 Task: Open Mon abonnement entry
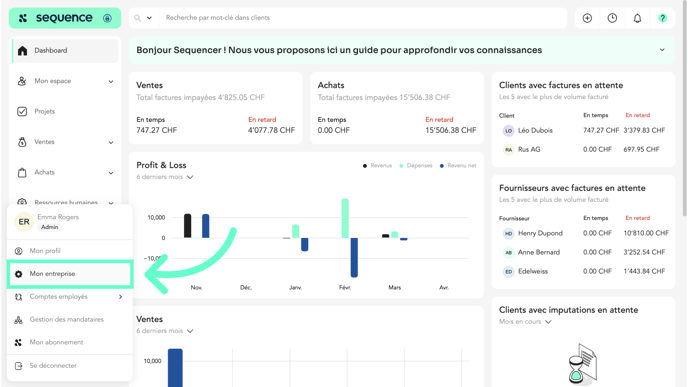70,343
